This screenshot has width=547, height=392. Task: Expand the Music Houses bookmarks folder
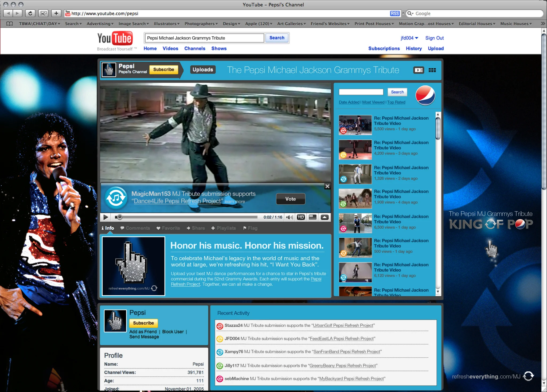pyautogui.click(x=516, y=24)
